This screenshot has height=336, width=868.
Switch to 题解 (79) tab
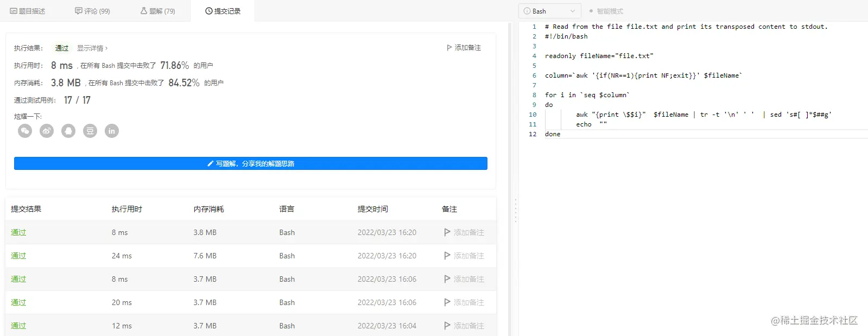[x=158, y=11]
